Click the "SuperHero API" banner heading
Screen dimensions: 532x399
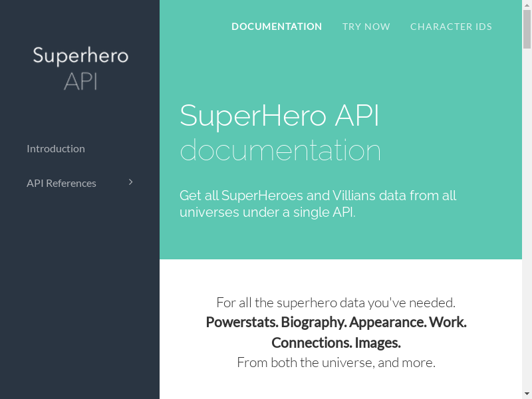click(x=279, y=116)
